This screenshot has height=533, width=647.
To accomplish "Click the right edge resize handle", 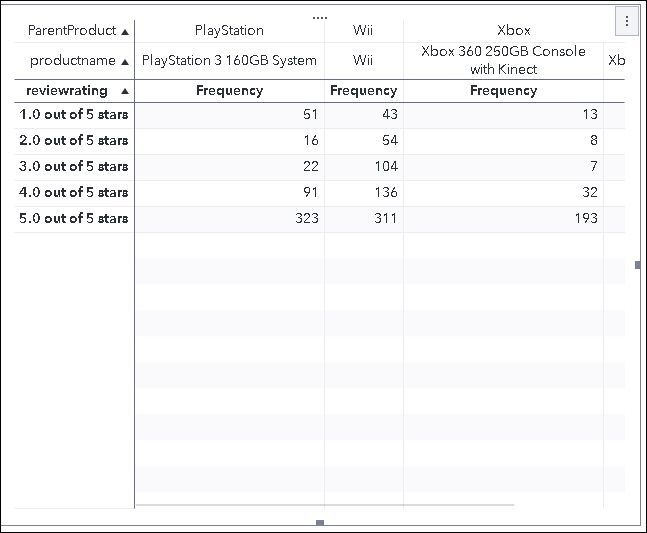I will tap(638, 265).
